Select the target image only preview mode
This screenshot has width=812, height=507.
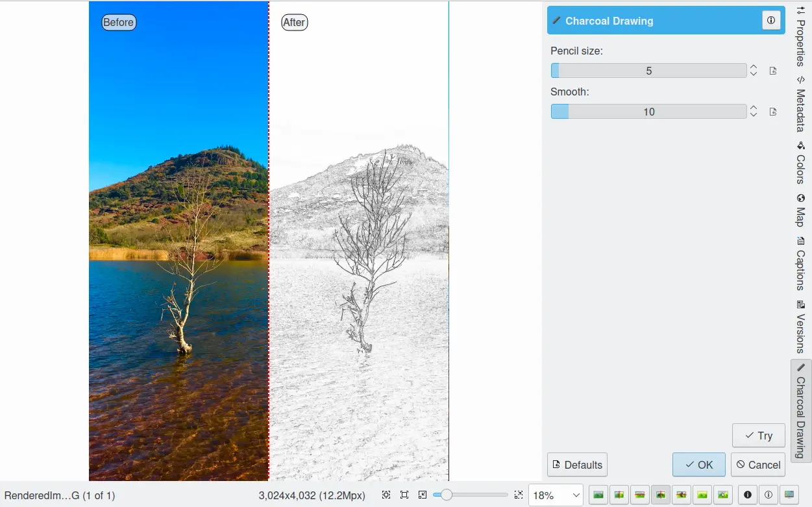[x=702, y=495]
